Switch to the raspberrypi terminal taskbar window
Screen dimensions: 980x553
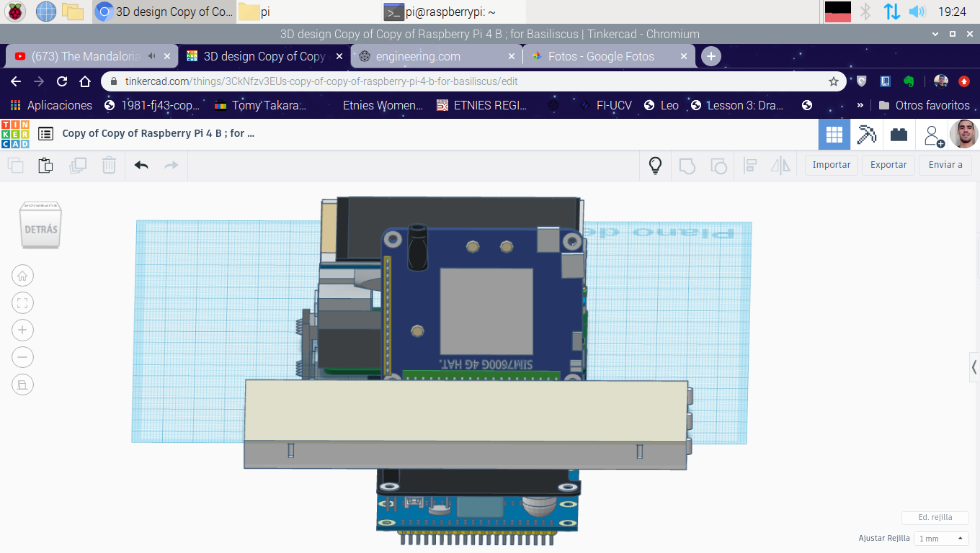pyautogui.click(x=453, y=12)
